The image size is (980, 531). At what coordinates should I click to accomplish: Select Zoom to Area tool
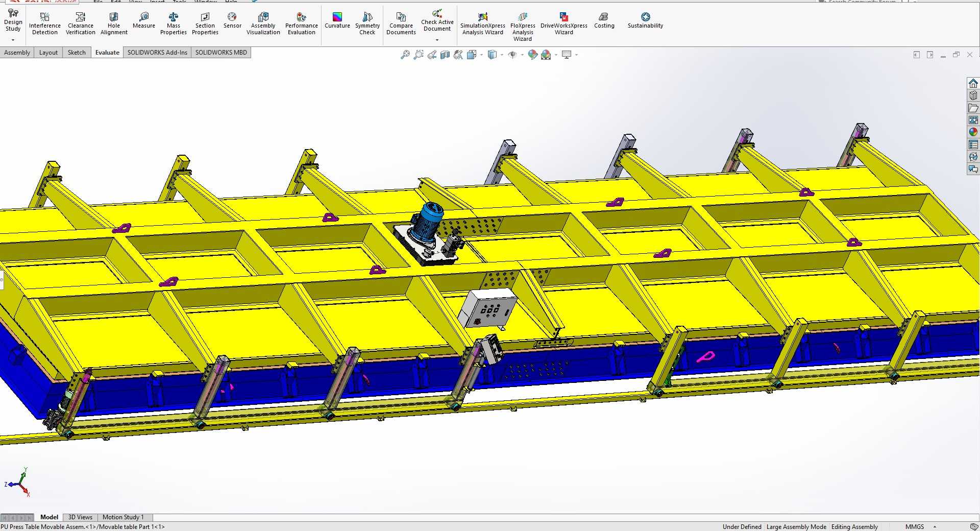pos(419,55)
